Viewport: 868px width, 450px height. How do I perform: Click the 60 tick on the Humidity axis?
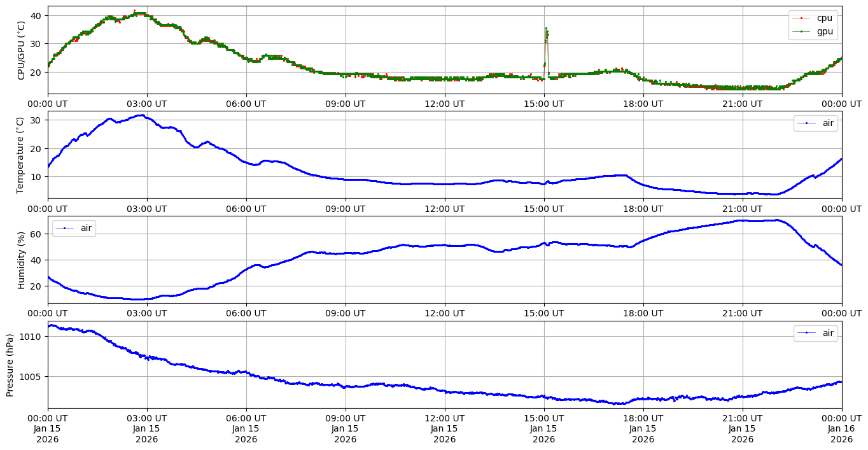click(36, 234)
